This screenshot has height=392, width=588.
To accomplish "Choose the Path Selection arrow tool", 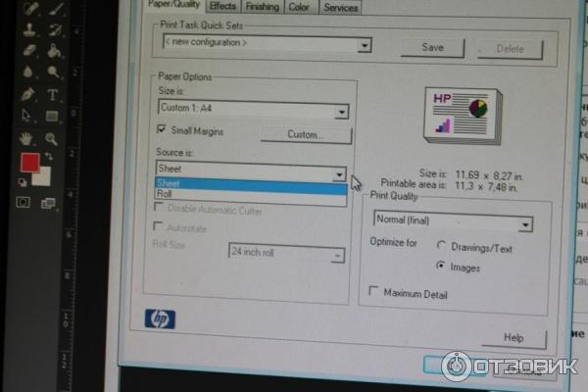I will point(27,116).
